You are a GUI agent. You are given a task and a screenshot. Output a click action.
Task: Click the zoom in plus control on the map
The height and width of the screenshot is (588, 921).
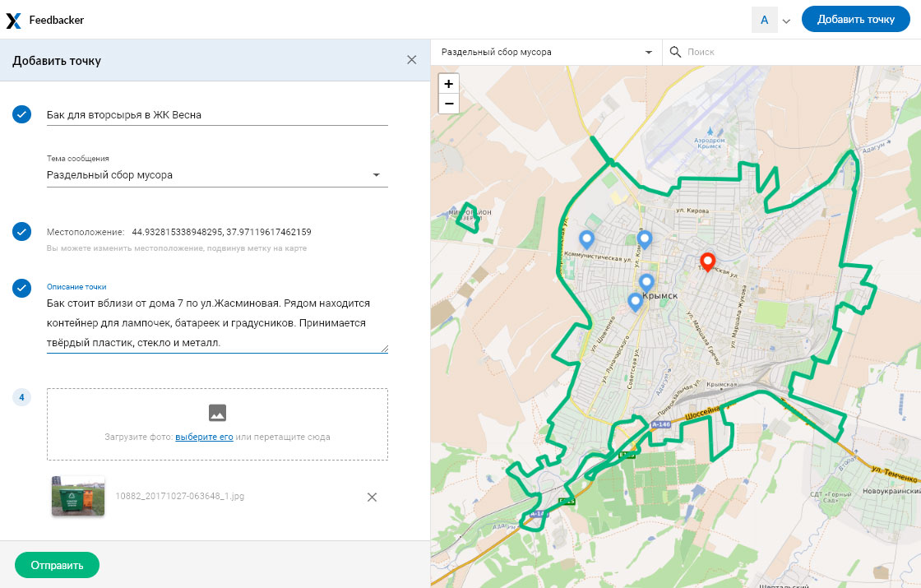[448, 84]
